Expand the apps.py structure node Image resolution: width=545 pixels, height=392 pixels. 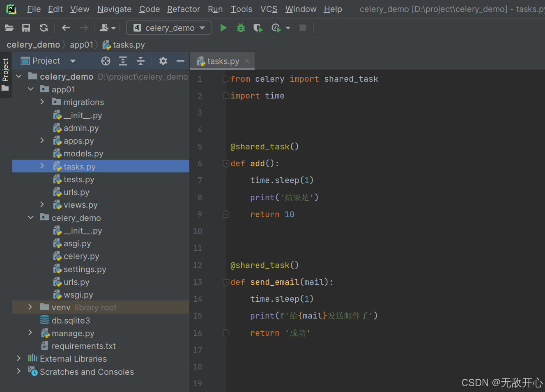click(42, 140)
